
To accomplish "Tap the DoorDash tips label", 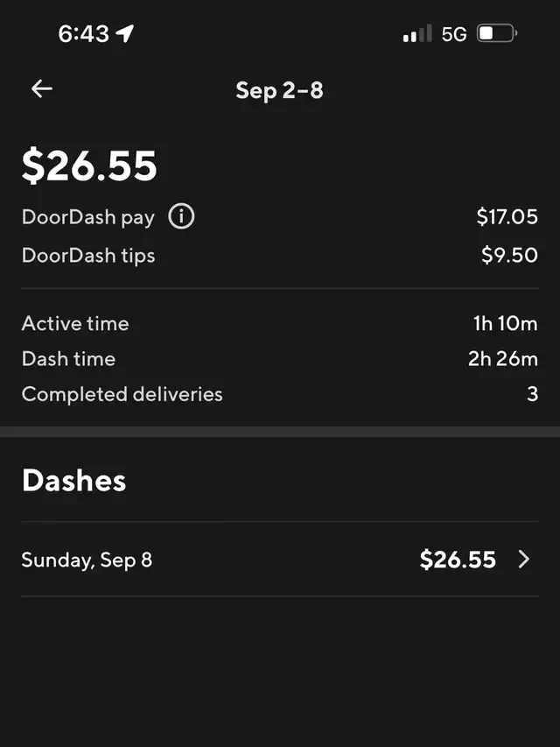I will click(x=88, y=256).
